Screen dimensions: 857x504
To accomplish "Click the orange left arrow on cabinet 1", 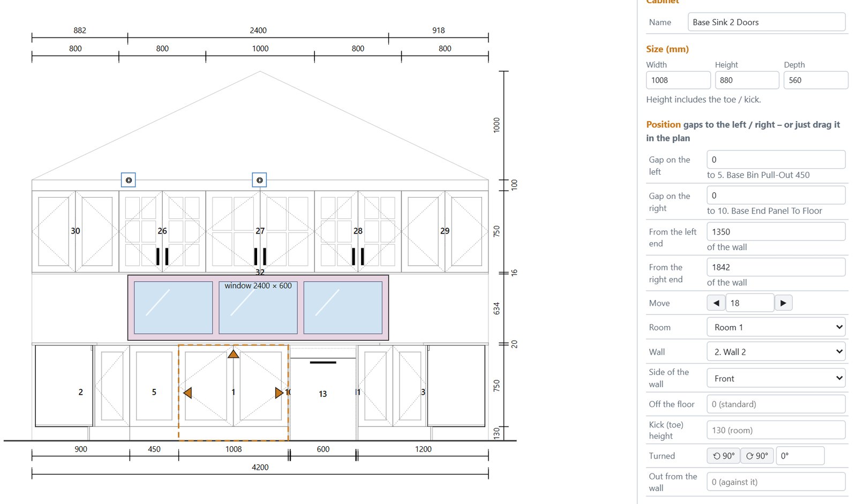I will [187, 393].
